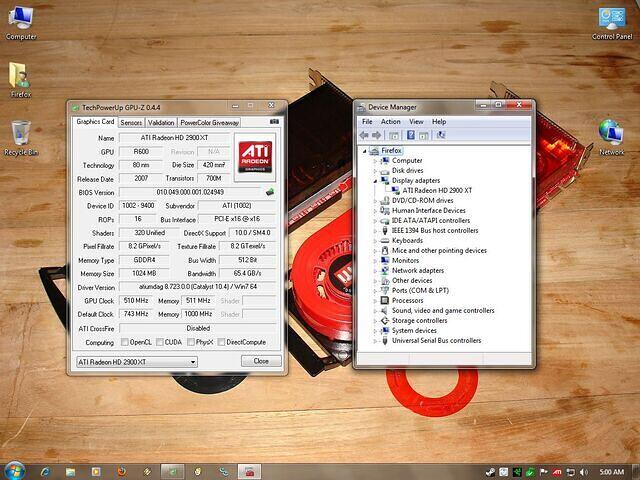Select the Human Interface Devices entry

pyautogui.click(x=429, y=211)
